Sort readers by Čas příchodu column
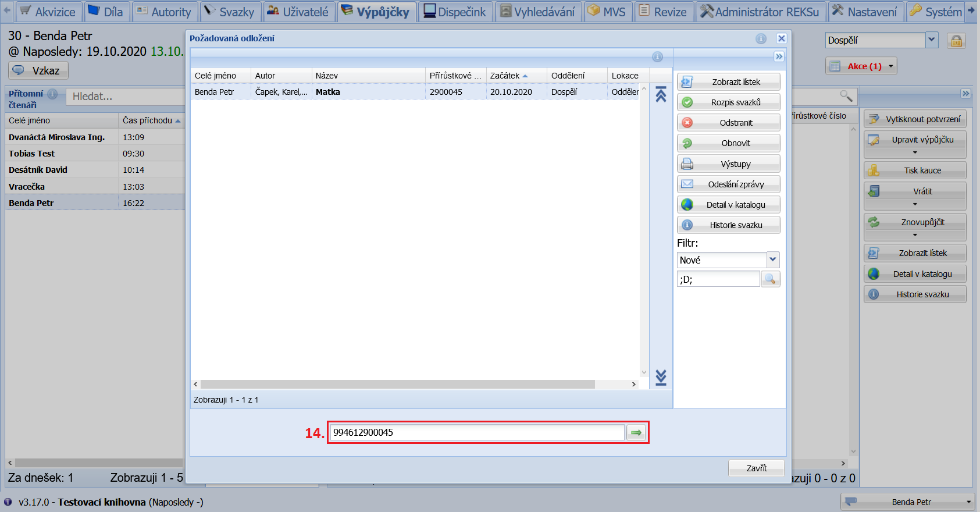 coord(151,120)
